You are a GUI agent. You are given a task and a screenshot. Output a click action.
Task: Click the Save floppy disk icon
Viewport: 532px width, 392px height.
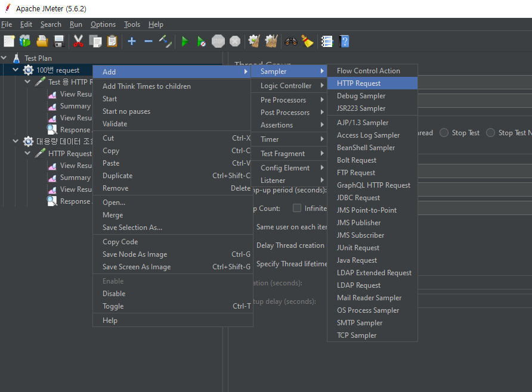(59, 41)
